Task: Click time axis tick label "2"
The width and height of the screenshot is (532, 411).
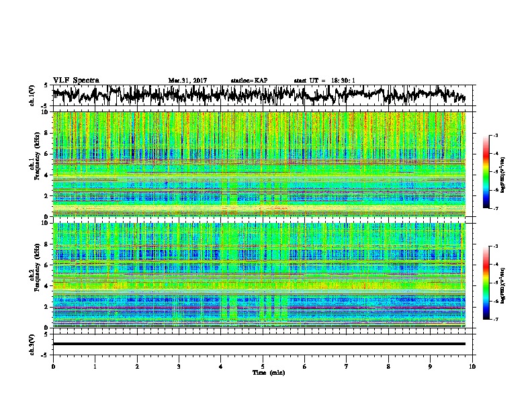Action: click(137, 367)
